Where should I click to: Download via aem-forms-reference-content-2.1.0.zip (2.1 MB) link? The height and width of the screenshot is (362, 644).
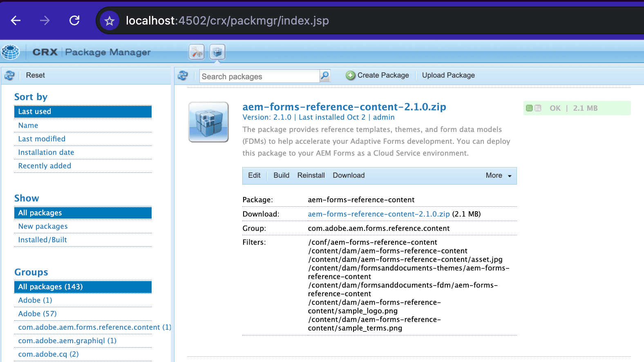(x=378, y=214)
